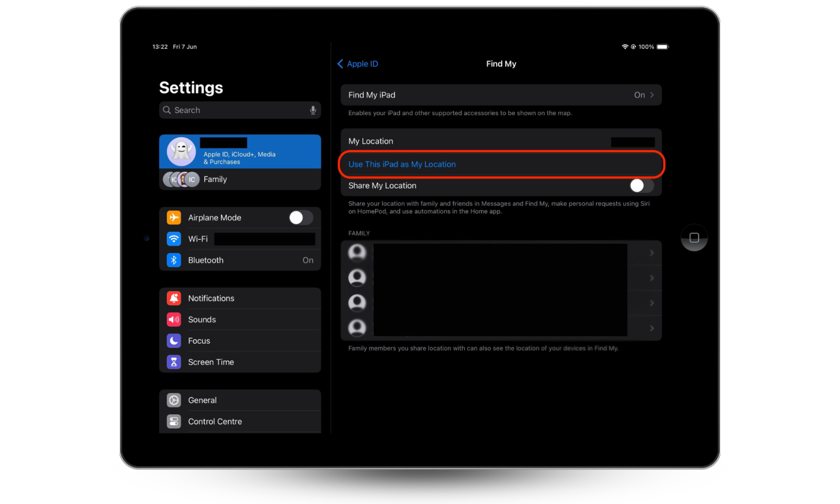840x504 pixels.
Task: Open Control Centre settings icon
Action: click(174, 421)
